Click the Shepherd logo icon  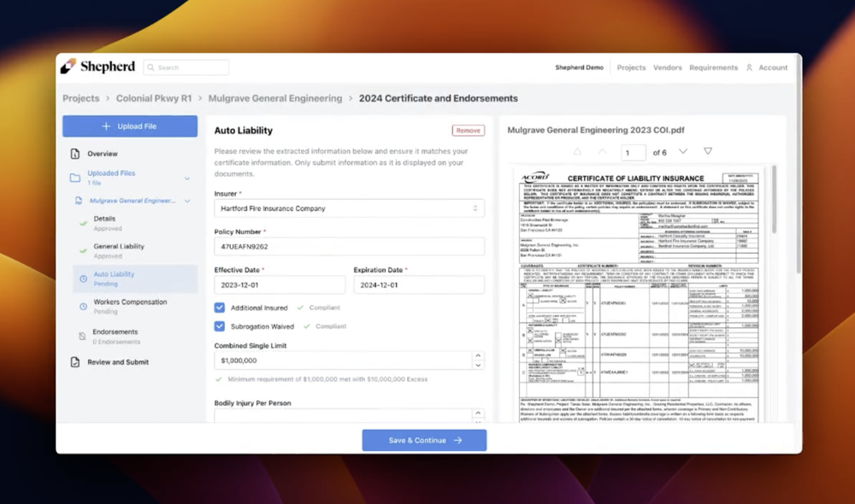[68, 67]
